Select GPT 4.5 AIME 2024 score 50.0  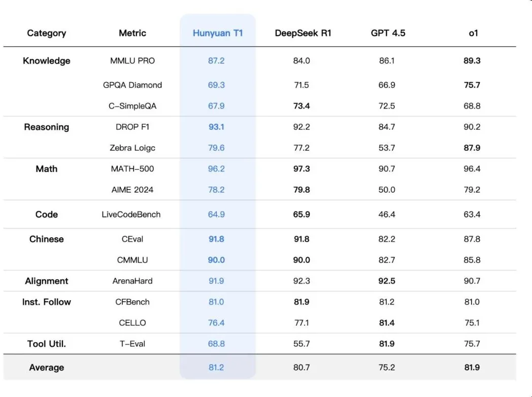(387, 190)
